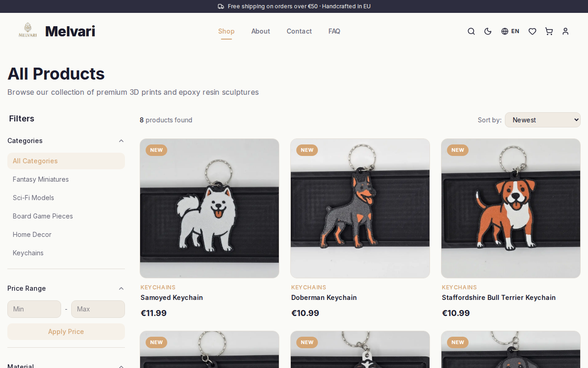Click the NEW badge on Samoyed Keychain
The image size is (588, 368).
(x=156, y=150)
